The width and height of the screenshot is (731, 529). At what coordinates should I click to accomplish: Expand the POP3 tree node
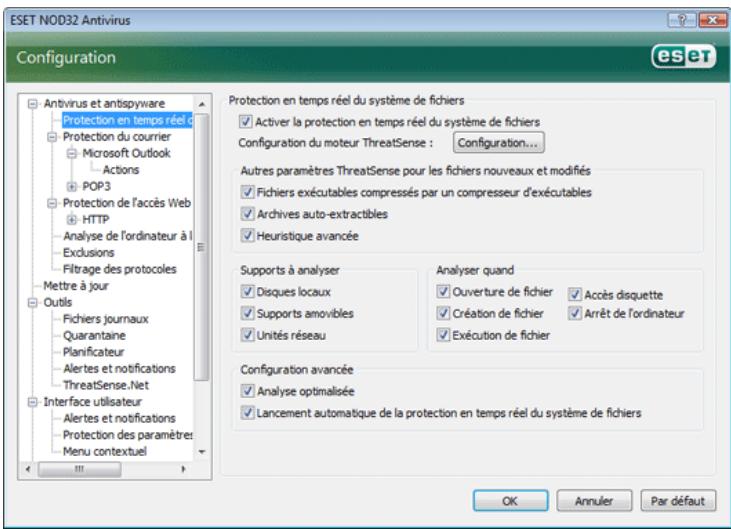[x=71, y=186]
